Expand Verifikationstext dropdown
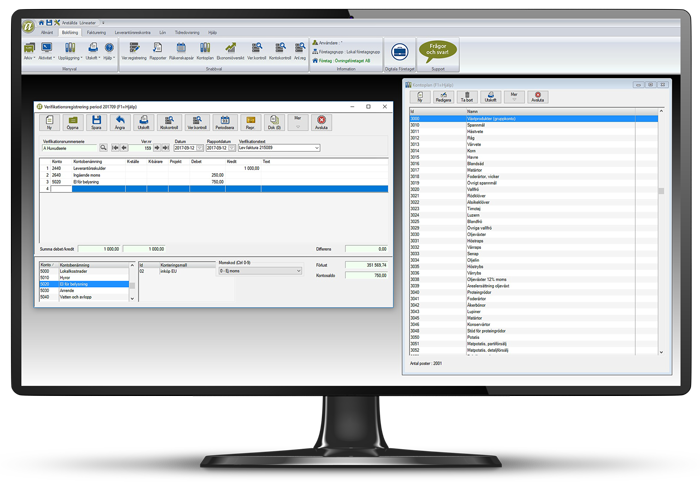The image size is (700, 492). (317, 148)
